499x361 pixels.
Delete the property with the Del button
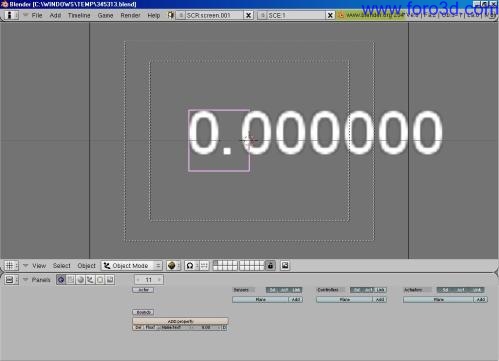tap(138, 328)
